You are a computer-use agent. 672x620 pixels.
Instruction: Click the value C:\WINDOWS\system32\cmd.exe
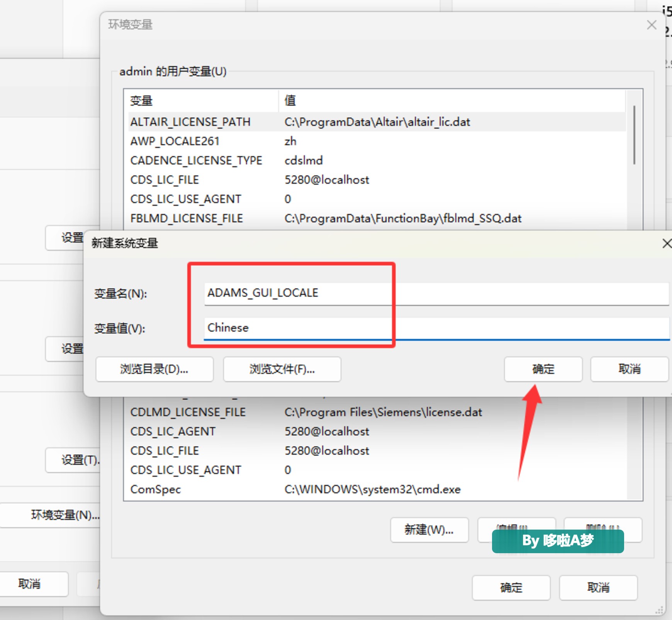click(x=373, y=489)
